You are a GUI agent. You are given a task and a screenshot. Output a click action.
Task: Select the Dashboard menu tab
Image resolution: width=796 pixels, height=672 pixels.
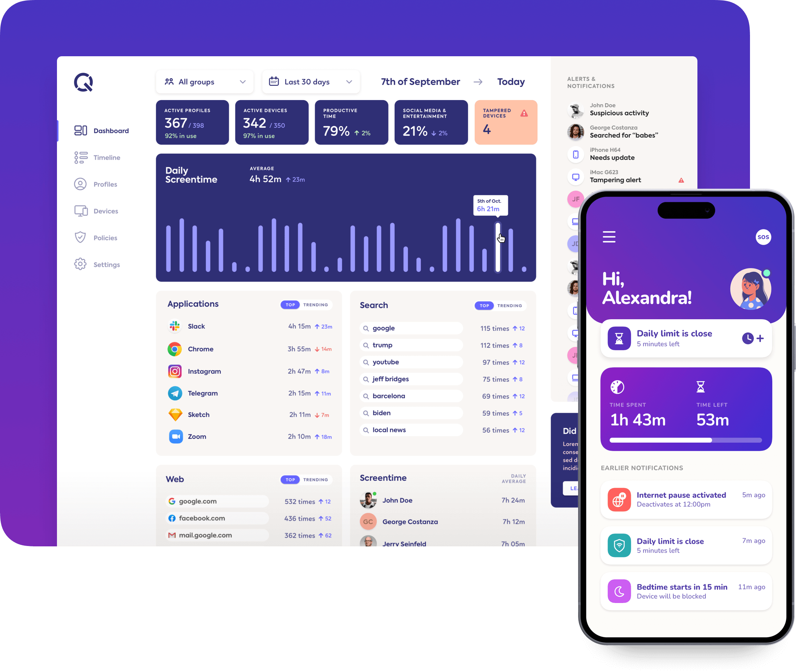(103, 131)
